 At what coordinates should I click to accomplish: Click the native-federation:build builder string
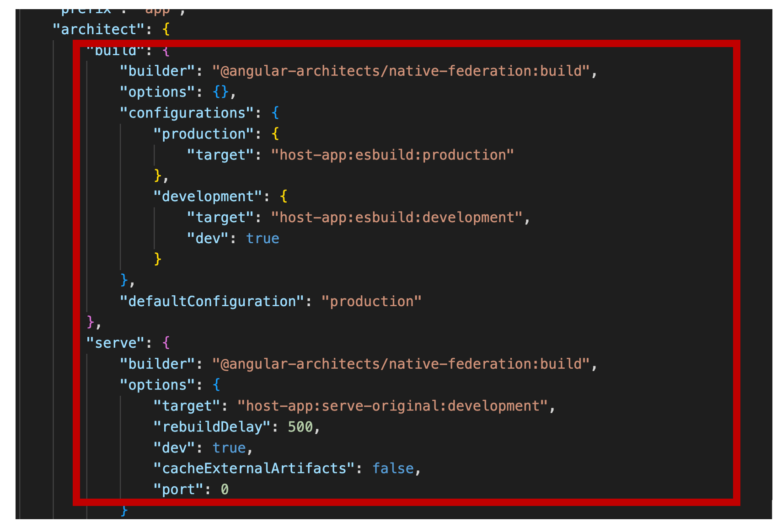pos(405,71)
